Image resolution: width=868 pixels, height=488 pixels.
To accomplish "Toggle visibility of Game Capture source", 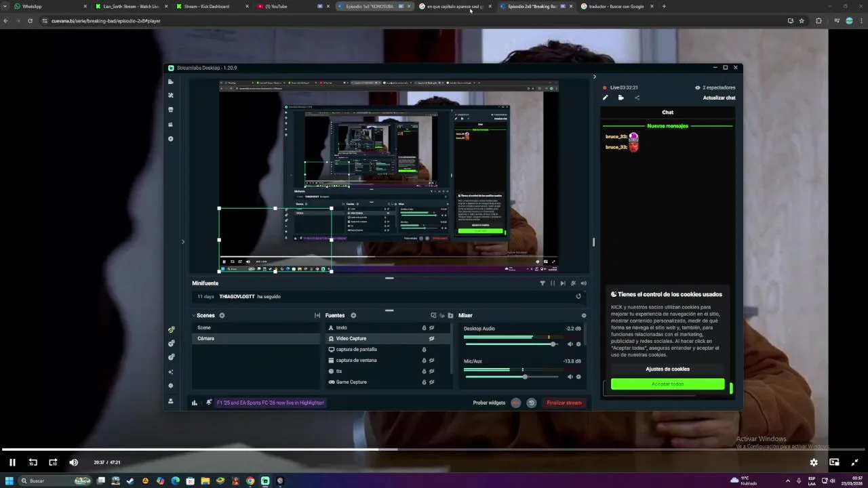I will [x=431, y=382].
